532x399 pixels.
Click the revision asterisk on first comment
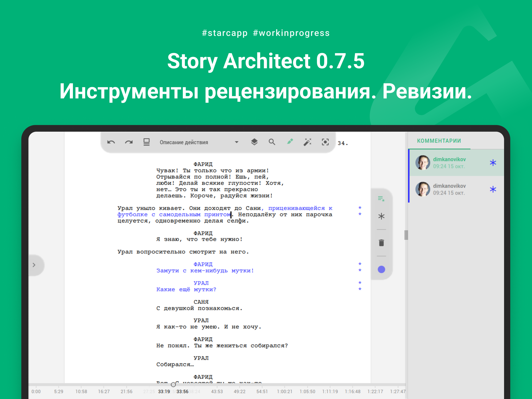point(493,163)
